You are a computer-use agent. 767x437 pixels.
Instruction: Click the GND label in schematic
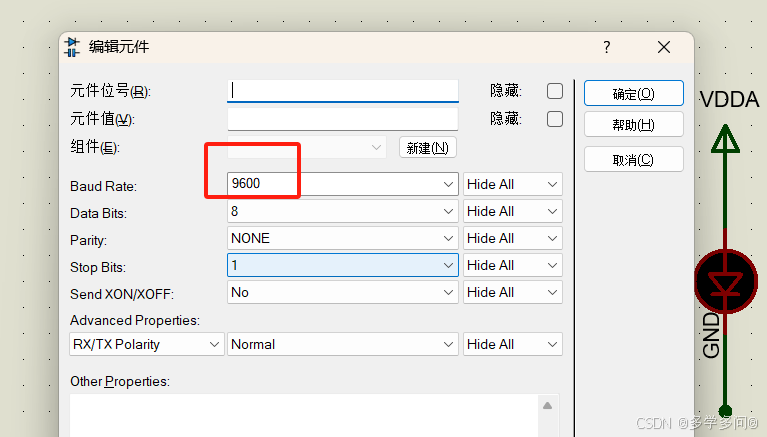711,336
